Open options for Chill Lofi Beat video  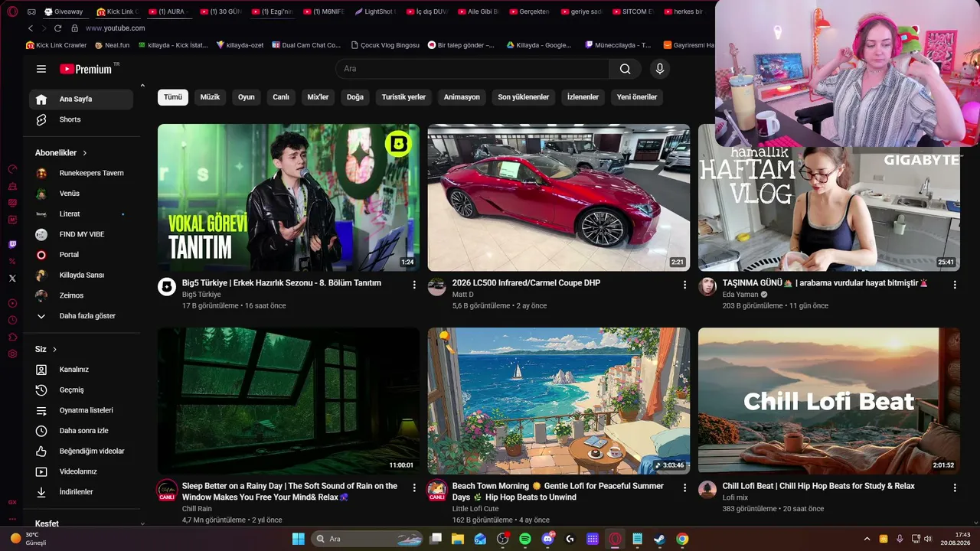point(955,487)
